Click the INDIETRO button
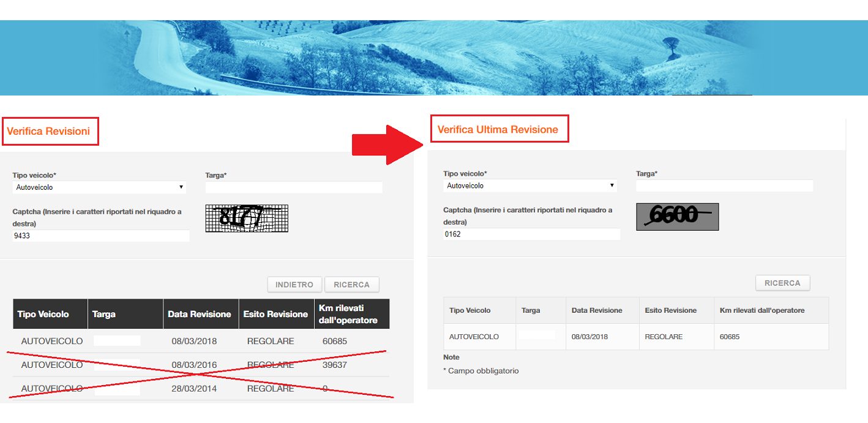This screenshot has height=423, width=868. tap(294, 285)
